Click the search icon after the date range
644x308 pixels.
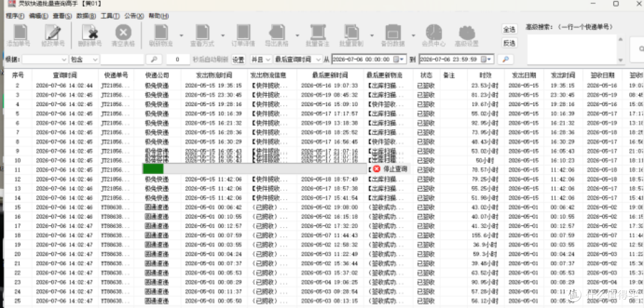tap(506, 60)
